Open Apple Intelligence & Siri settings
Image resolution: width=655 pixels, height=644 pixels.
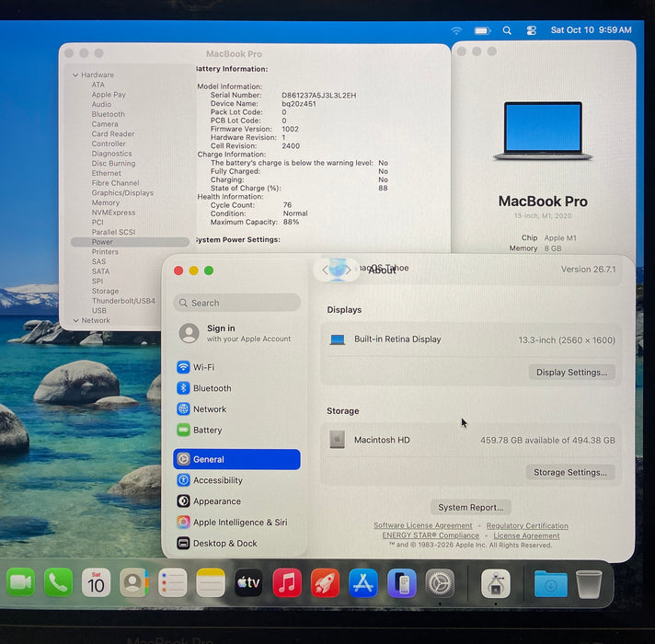tap(236, 522)
